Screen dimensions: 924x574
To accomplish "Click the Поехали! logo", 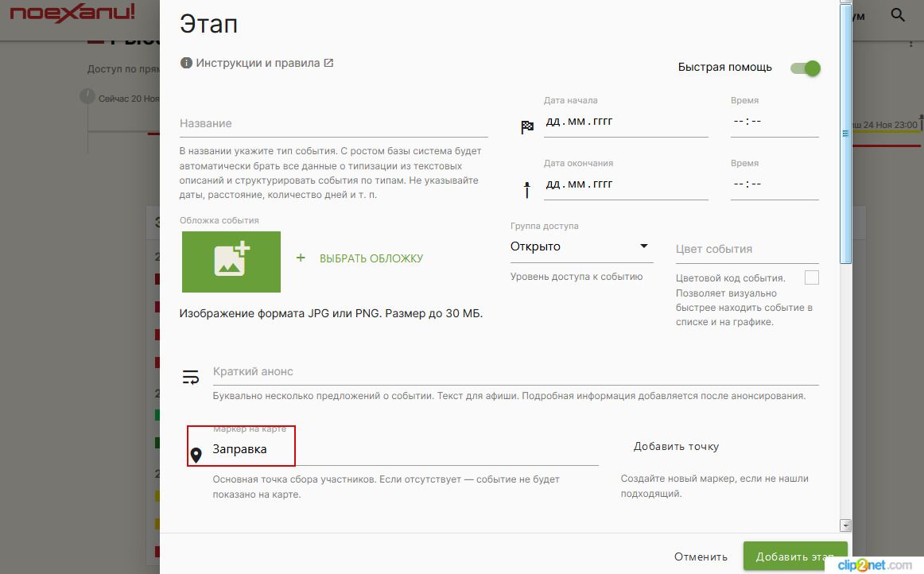I will click(x=72, y=14).
